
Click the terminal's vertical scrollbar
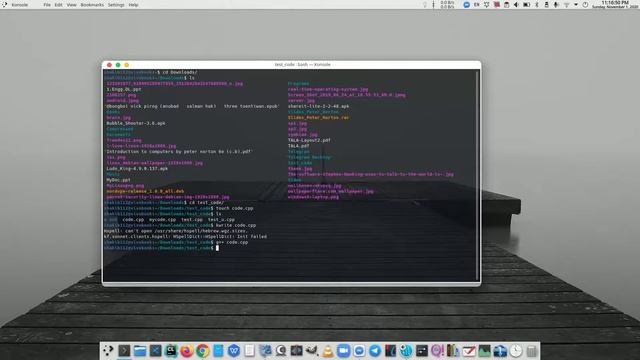point(477,175)
